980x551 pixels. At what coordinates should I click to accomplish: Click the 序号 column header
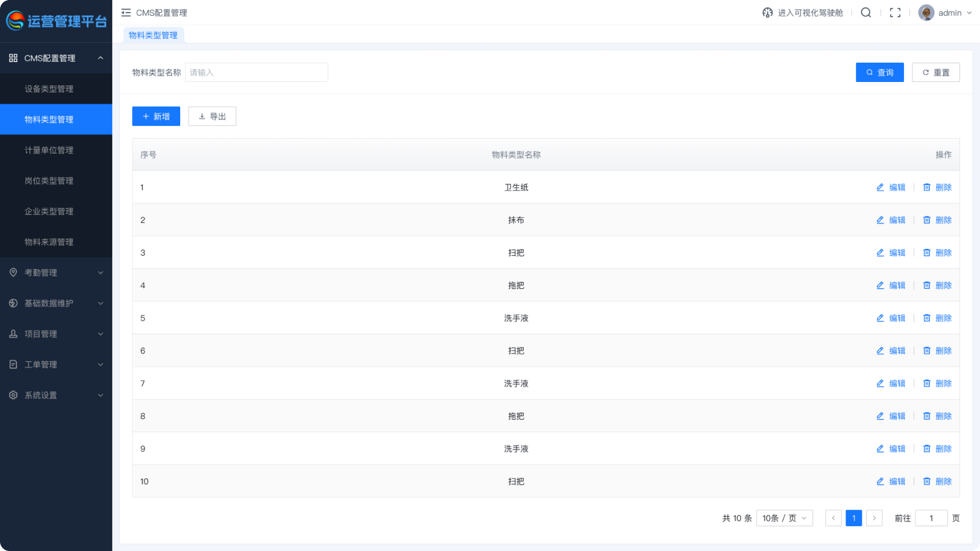pos(148,155)
